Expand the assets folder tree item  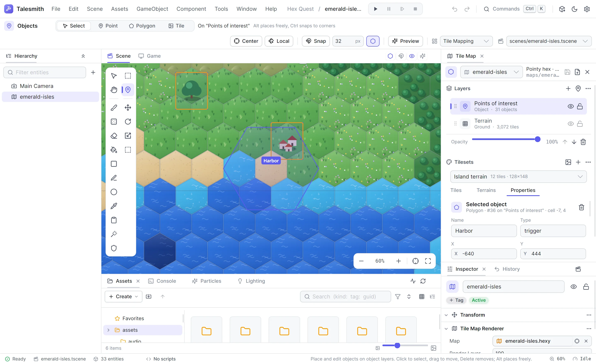tap(108, 330)
